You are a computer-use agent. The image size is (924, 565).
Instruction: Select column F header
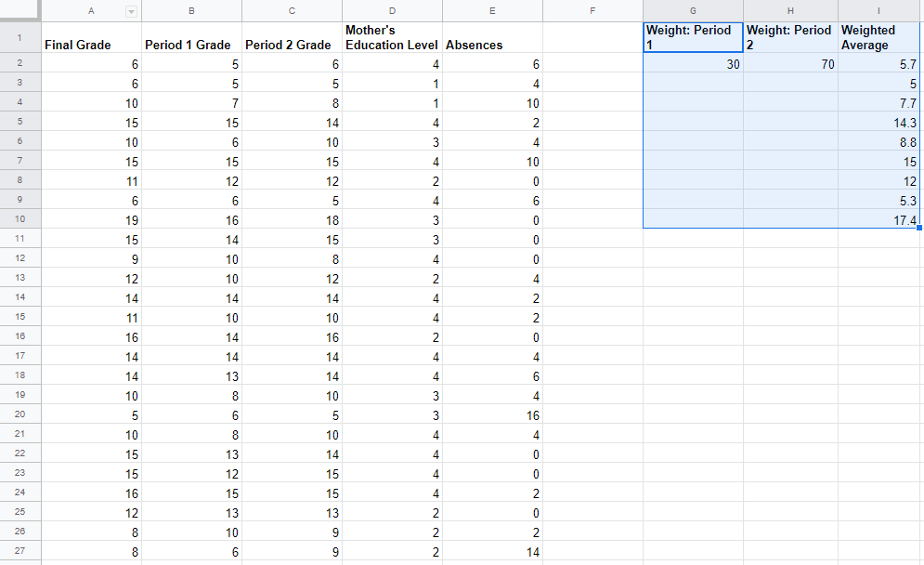pyautogui.click(x=592, y=10)
